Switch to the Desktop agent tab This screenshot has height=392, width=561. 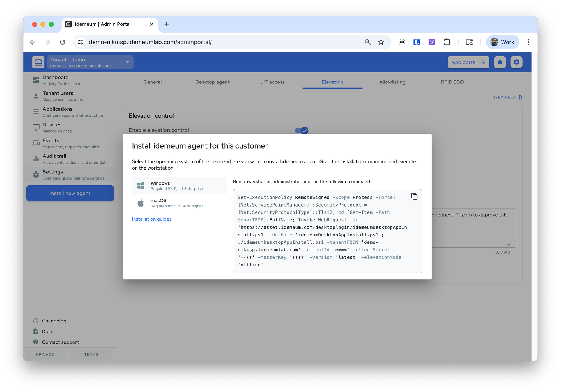[x=212, y=82]
